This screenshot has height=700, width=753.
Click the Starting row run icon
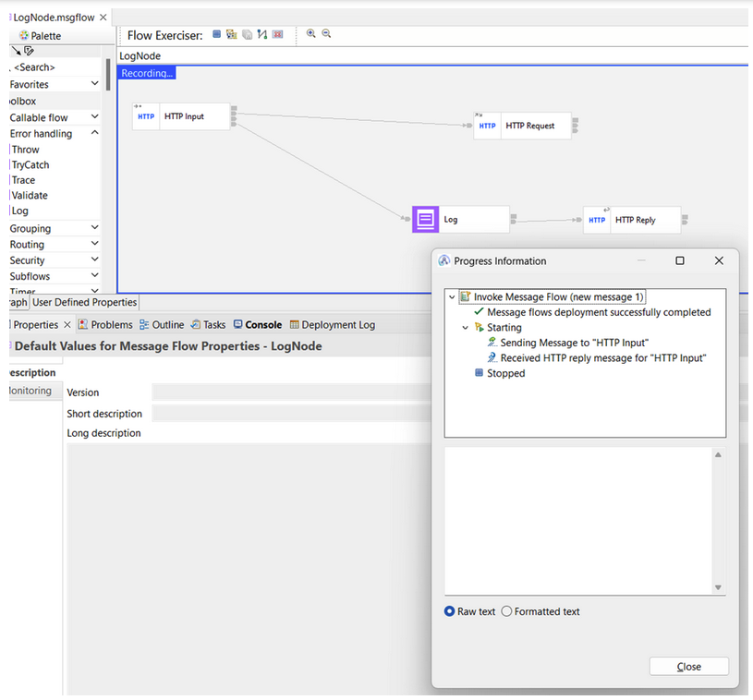pyautogui.click(x=479, y=327)
